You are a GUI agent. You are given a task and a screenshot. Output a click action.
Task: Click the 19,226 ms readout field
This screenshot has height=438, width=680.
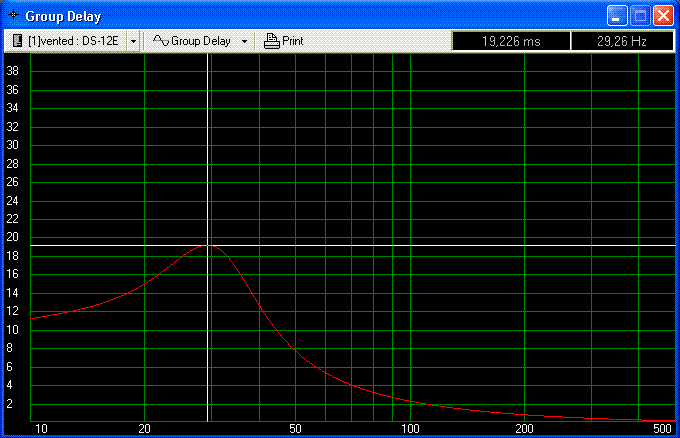(511, 41)
